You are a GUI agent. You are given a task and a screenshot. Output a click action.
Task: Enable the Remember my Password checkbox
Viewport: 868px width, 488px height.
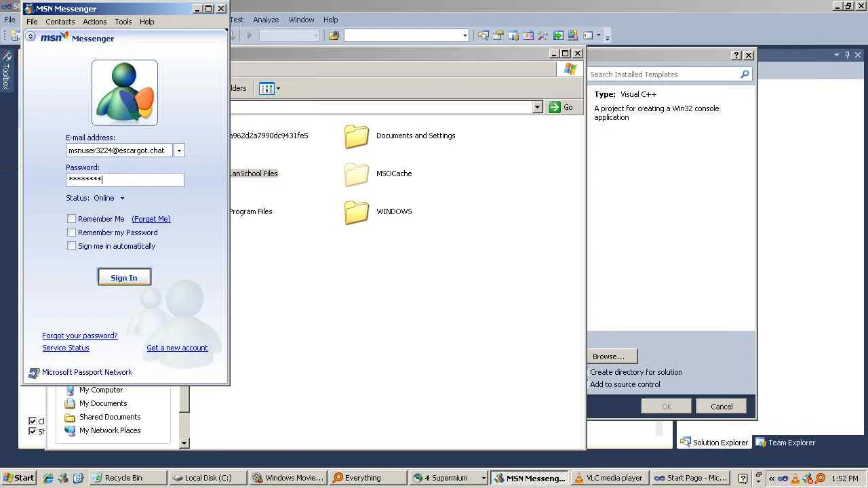[71, 232]
